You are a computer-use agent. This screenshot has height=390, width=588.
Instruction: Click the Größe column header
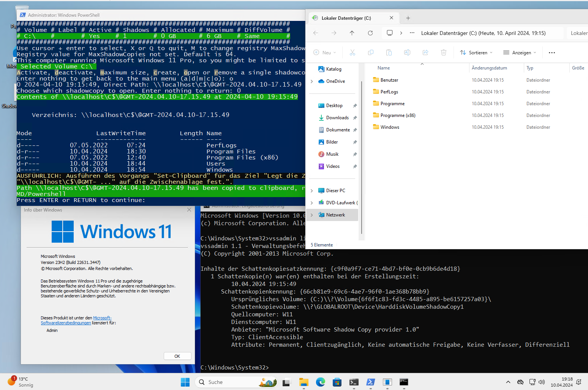click(578, 68)
